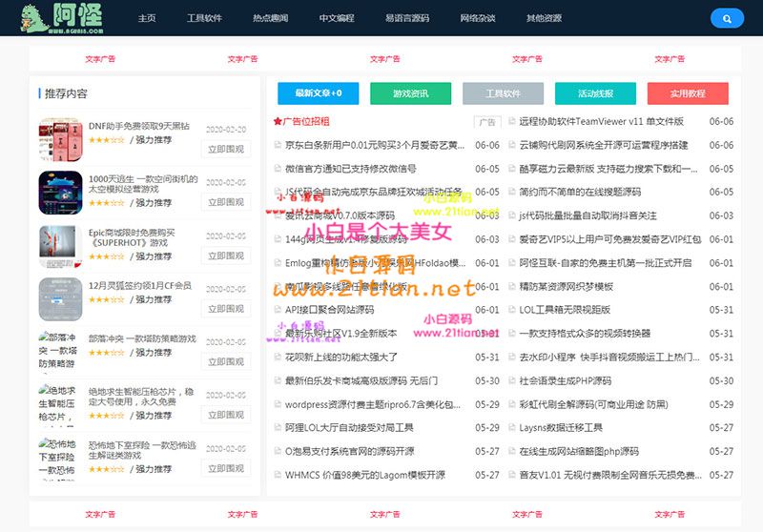This screenshot has height=532, width=763.
Task: Open 1000天逃生 game thumbnail
Action: pyautogui.click(x=60, y=193)
